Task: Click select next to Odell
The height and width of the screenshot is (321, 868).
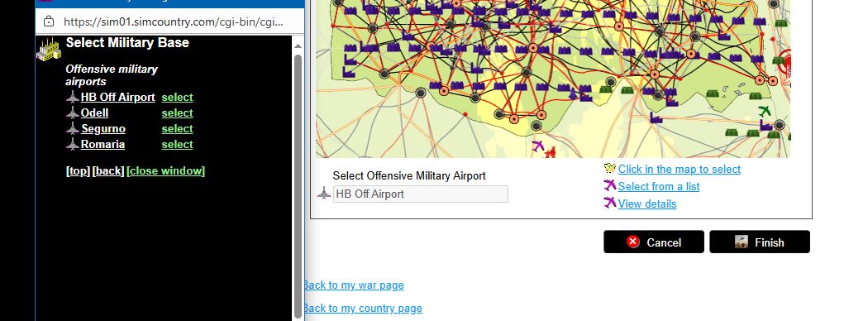Action: pos(177,113)
